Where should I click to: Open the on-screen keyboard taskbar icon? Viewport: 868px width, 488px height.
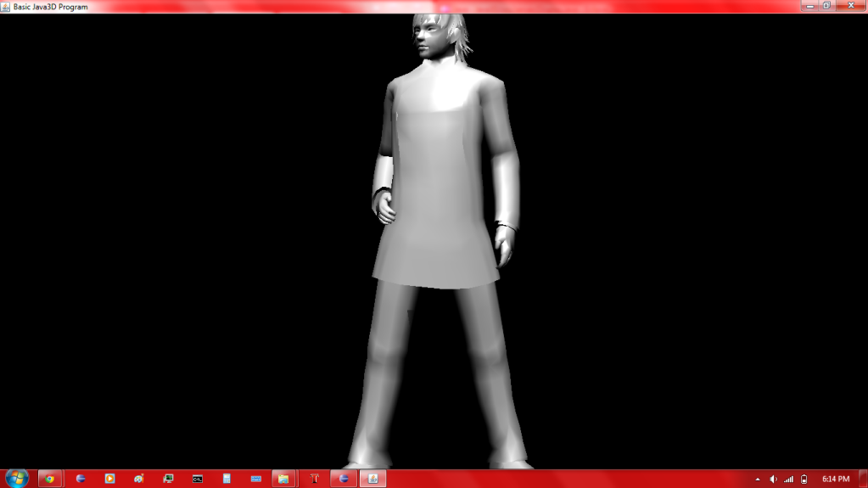coord(255,479)
